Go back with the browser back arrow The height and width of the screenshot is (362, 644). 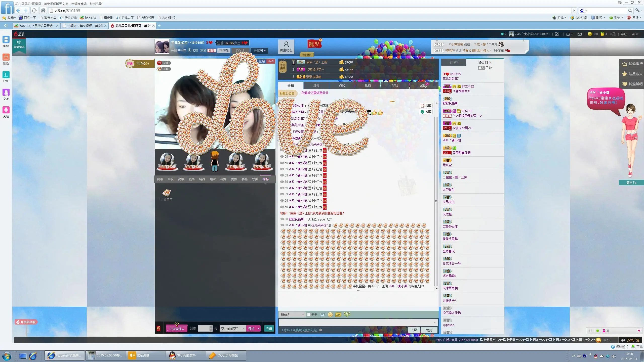pyautogui.click(x=18, y=11)
